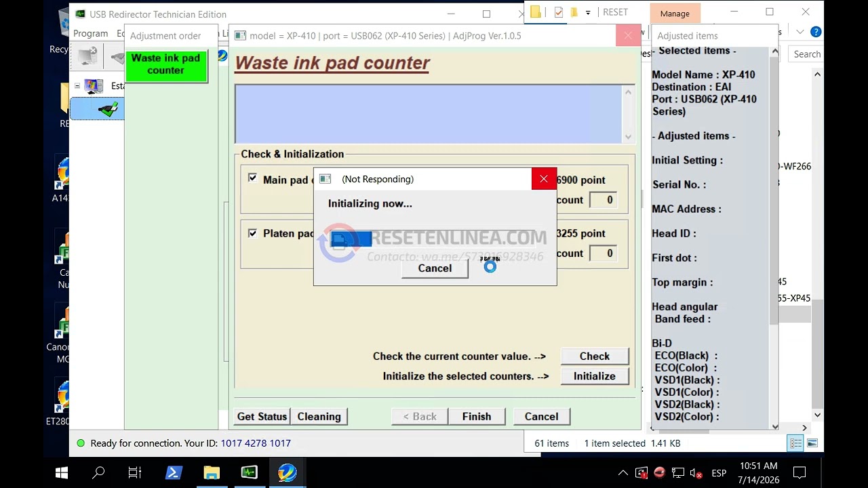Click the Properties checkmark icon in File Explorer title bar
The width and height of the screenshot is (868, 488).
[x=559, y=12]
